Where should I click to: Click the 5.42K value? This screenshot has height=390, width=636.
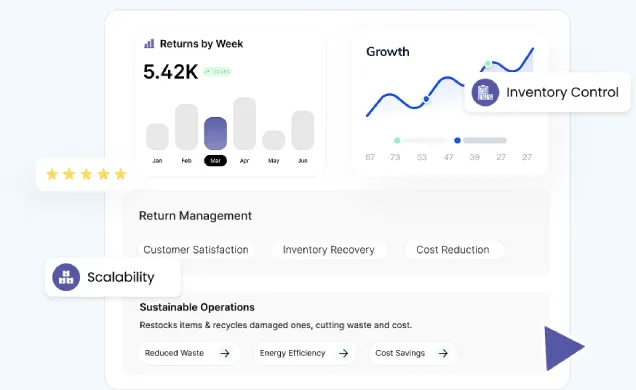pyautogui.click(x=170, y=72)
